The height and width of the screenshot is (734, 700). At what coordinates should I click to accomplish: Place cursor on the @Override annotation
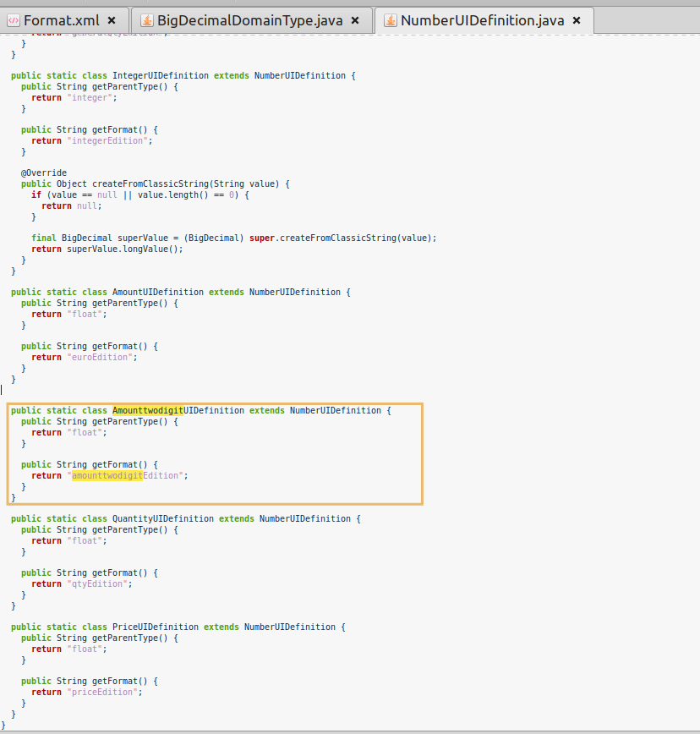click(x=44, y=173)
